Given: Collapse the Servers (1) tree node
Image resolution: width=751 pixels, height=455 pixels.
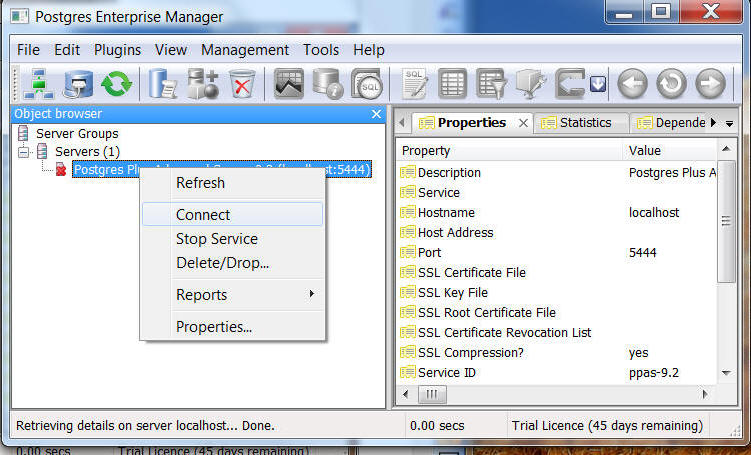Looking at the screenshot, I should coord(23,152).
